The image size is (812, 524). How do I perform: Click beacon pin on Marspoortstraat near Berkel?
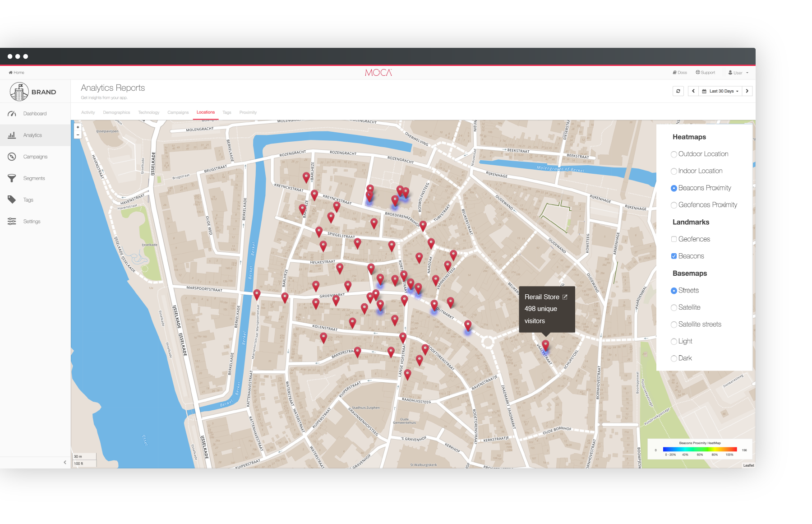tap(257, 295)
